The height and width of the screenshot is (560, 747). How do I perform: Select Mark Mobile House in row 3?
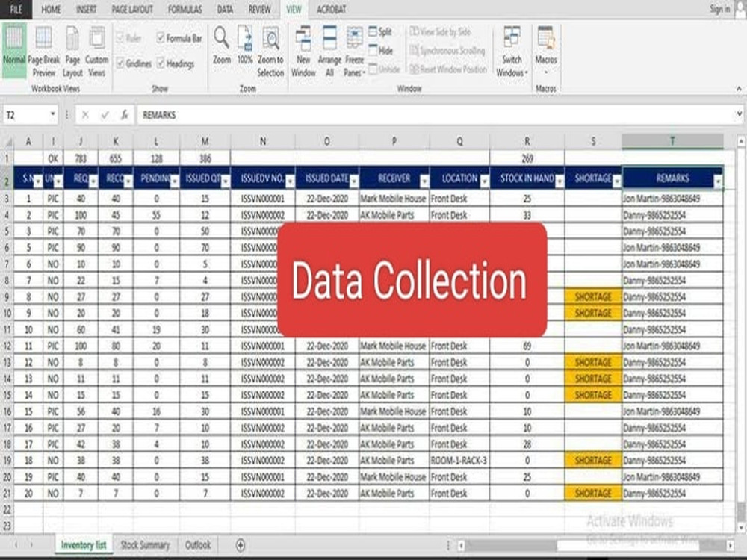pos(394,199)
